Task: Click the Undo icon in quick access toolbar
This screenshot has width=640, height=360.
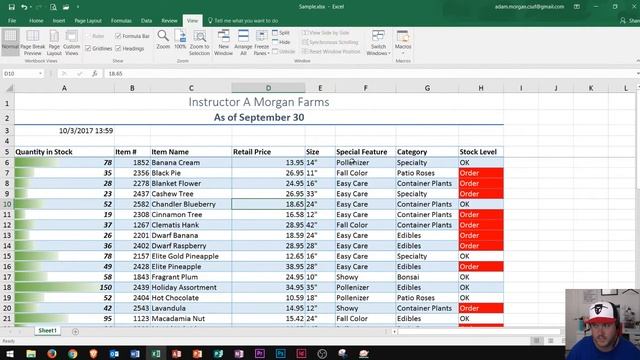Action: (x=24, y=7)
